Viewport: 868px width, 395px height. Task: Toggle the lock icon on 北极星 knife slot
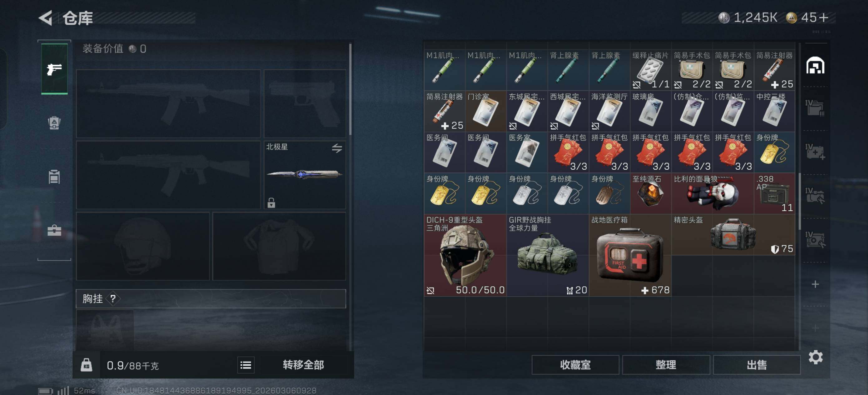click(x=271, y=203)
